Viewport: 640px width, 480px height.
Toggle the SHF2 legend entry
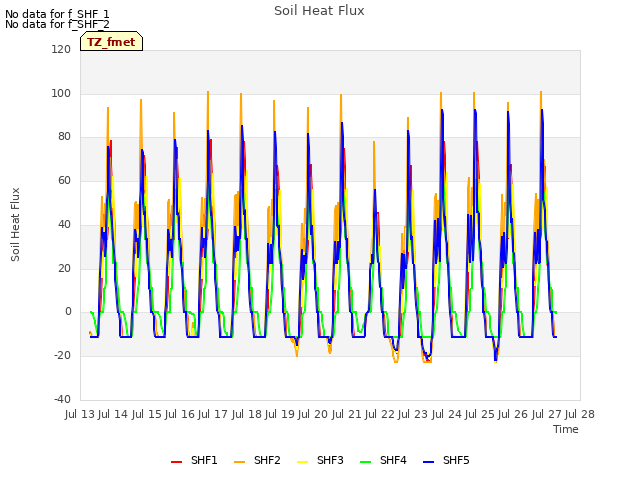coord(257,460)
